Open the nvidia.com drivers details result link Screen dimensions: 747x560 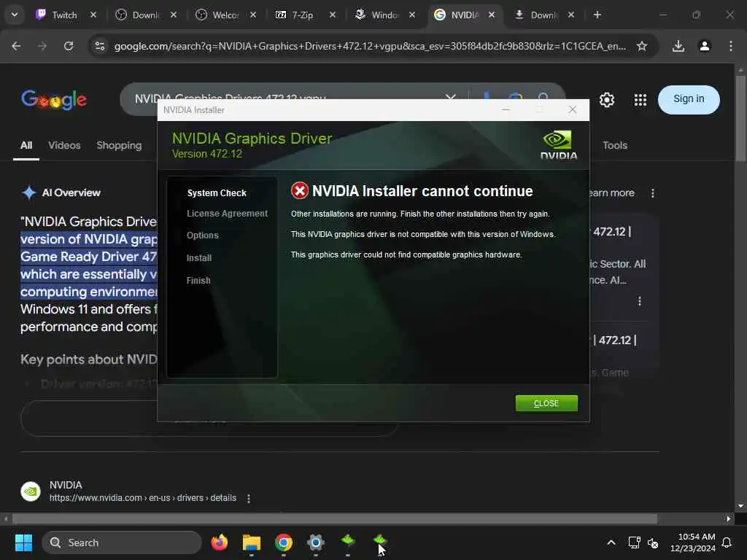pos(143,498)
